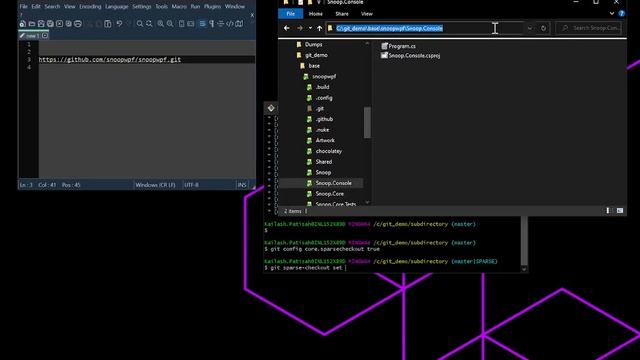Open the Search menu in Notepad++

point(52,7)
